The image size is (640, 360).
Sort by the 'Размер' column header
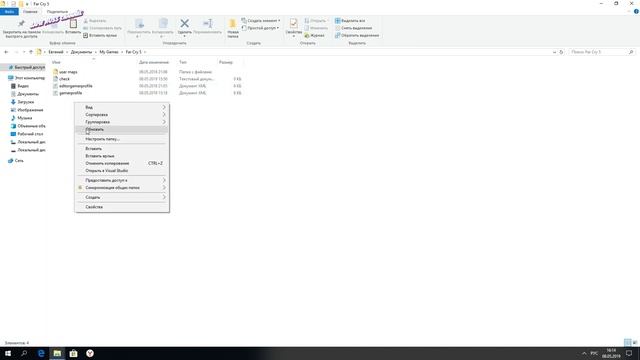pos(226,62)
